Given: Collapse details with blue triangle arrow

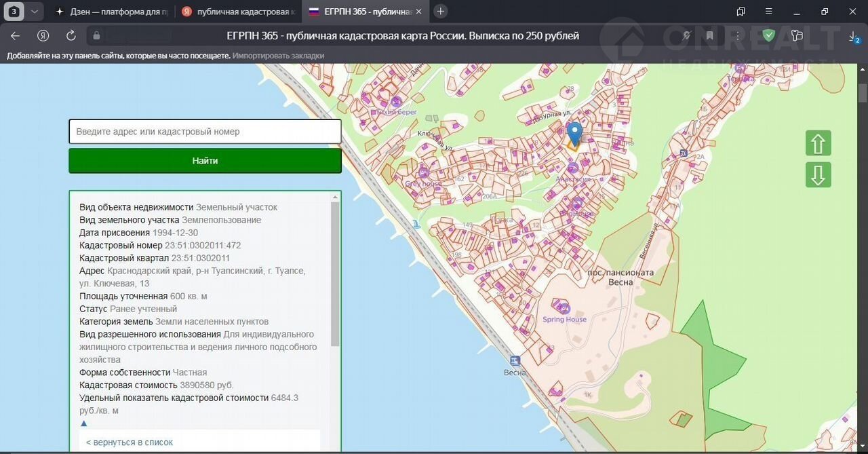Looking at the screenshot, I should [x=84, y=423].
